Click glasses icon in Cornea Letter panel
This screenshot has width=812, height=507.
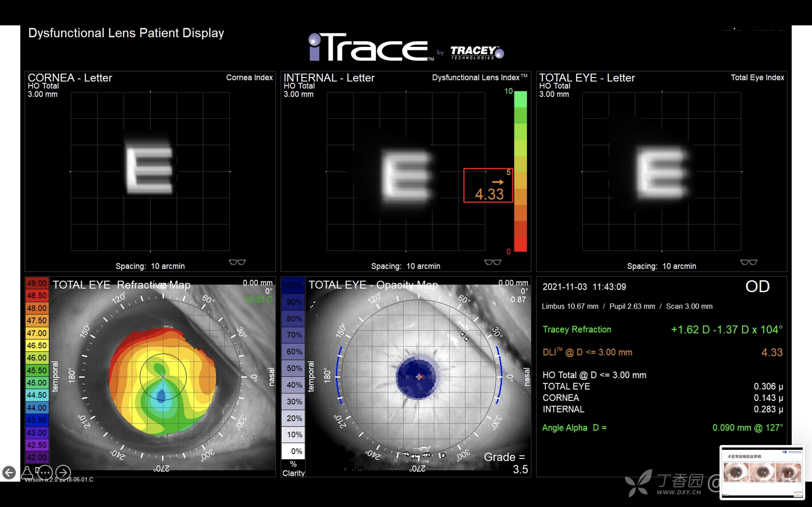point(237,262)
